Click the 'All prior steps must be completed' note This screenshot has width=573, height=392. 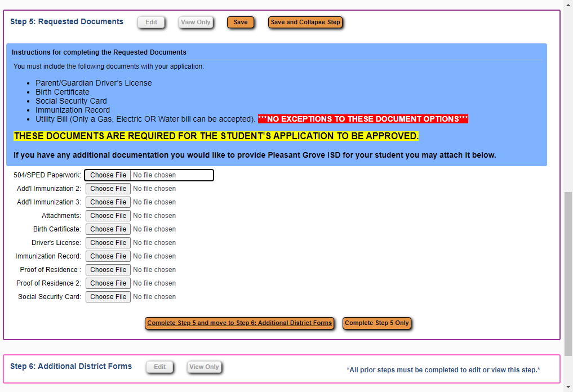pos(443,369)
